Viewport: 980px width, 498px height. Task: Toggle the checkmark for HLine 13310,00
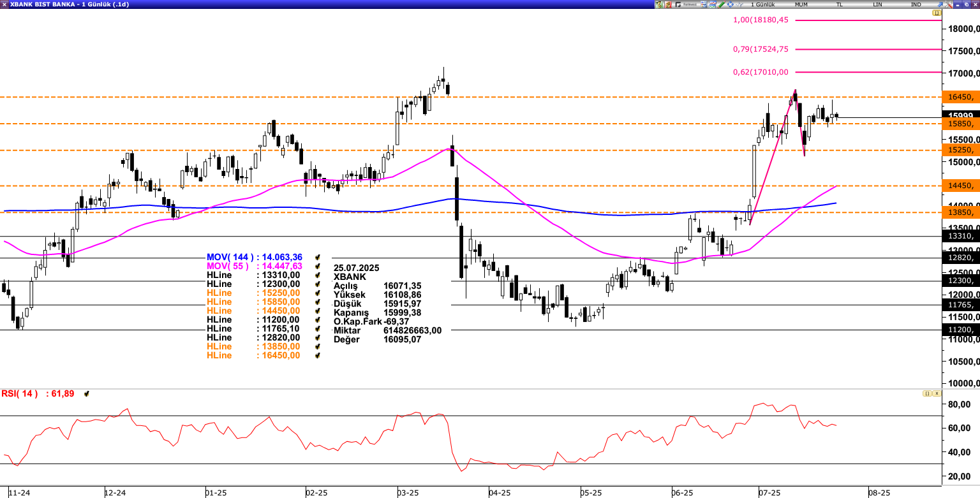317,275
